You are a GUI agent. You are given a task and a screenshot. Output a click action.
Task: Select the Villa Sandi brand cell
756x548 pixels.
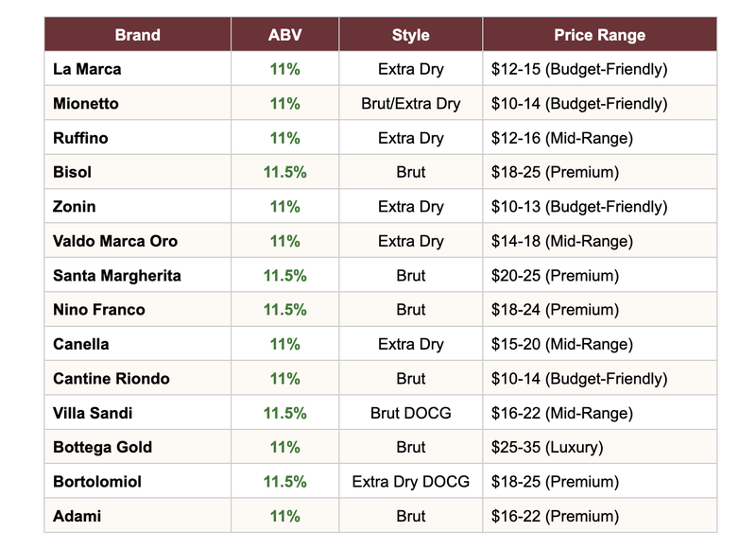93,413
